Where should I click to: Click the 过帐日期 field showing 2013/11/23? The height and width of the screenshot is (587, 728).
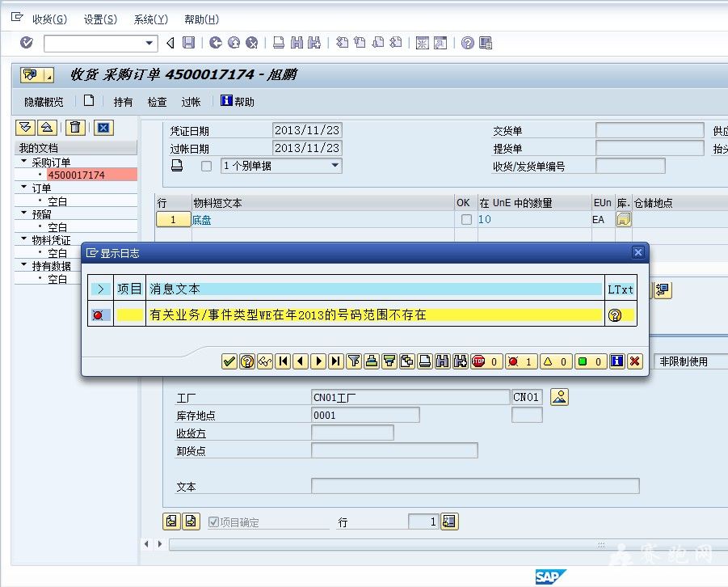tap(307, 148)
